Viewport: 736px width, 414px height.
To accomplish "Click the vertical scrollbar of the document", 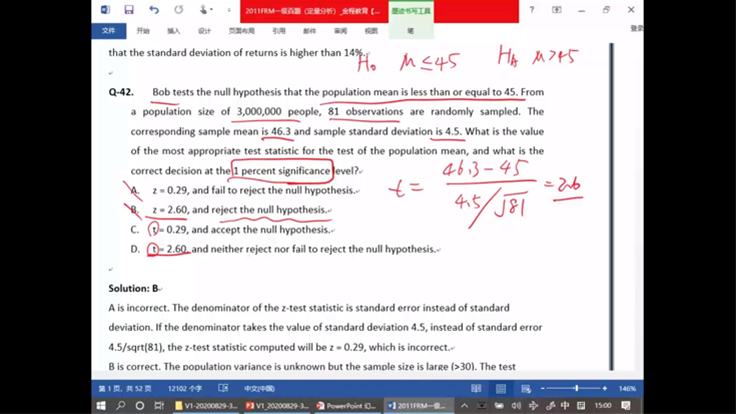I will click(611, 207).
